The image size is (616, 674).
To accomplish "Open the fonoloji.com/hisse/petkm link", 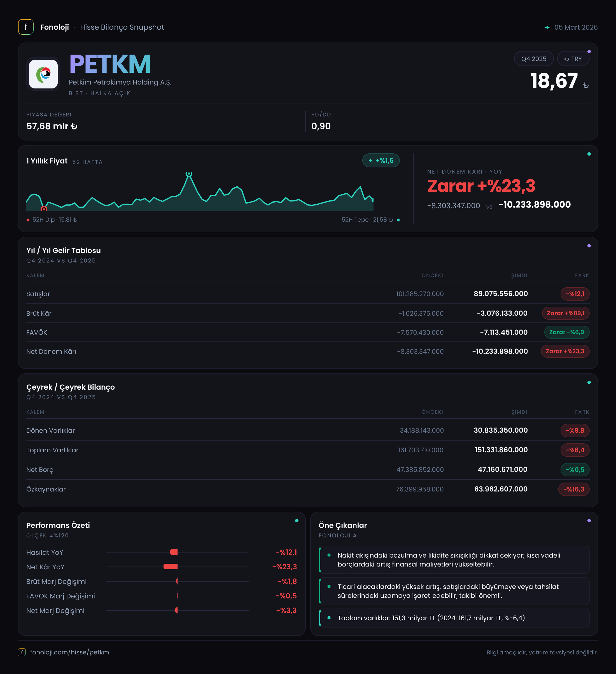I will (69, 652).
